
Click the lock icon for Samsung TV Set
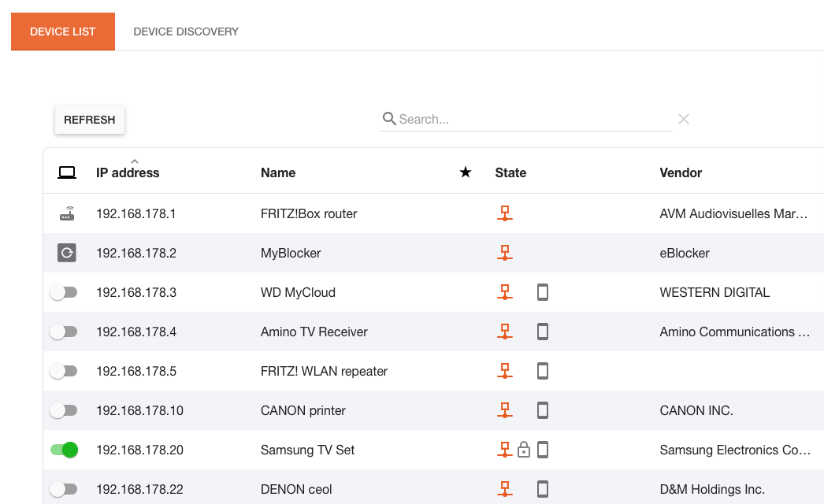tap(523, 450)
